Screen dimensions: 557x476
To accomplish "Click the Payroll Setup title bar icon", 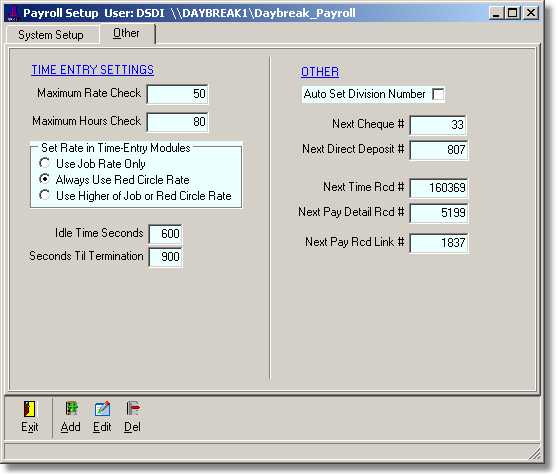I will pyautogui.click(x=13, y=13).
